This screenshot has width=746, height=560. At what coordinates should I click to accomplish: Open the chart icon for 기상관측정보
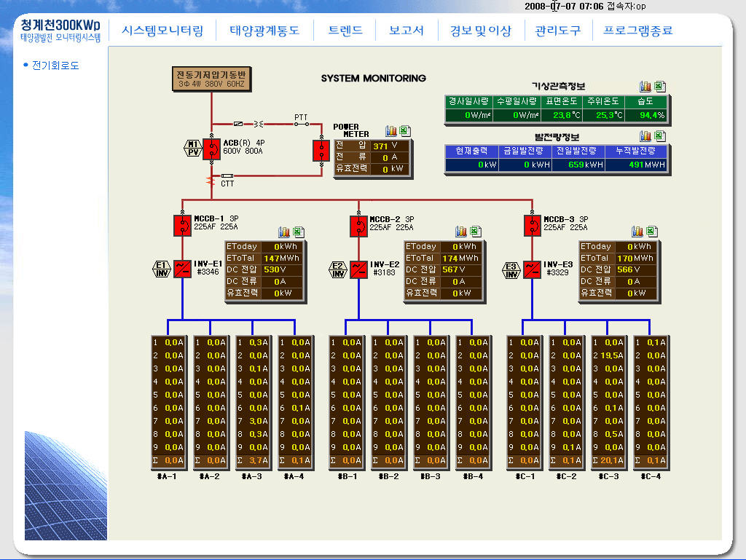(x=645, y=87)
